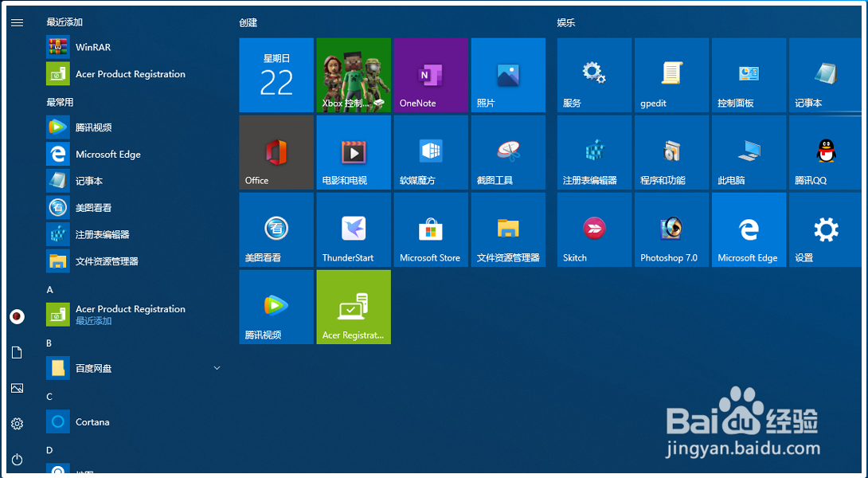Launch the Microsoft Edge tile
The height and width of the screenshot is (478, 868).
pos(749,230)
